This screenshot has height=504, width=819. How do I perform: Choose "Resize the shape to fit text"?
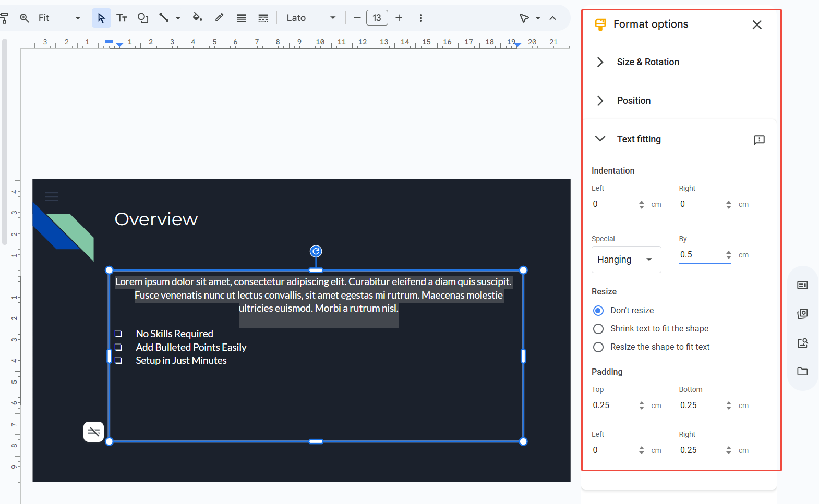[598, 347]
